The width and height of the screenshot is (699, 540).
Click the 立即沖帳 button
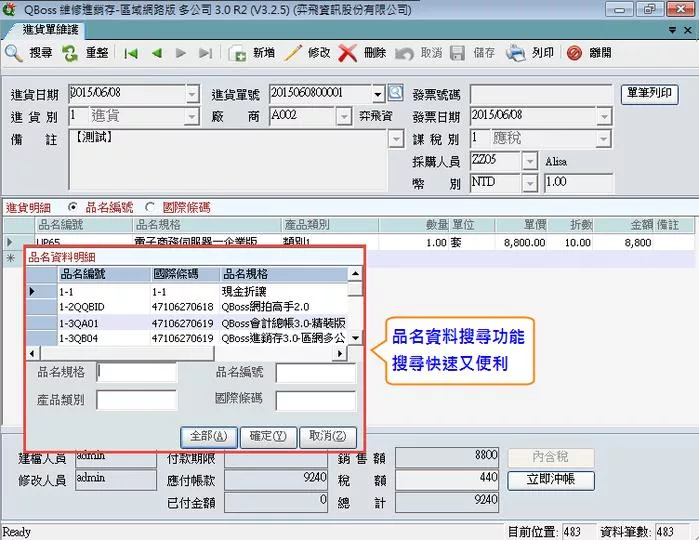[550, 480]
